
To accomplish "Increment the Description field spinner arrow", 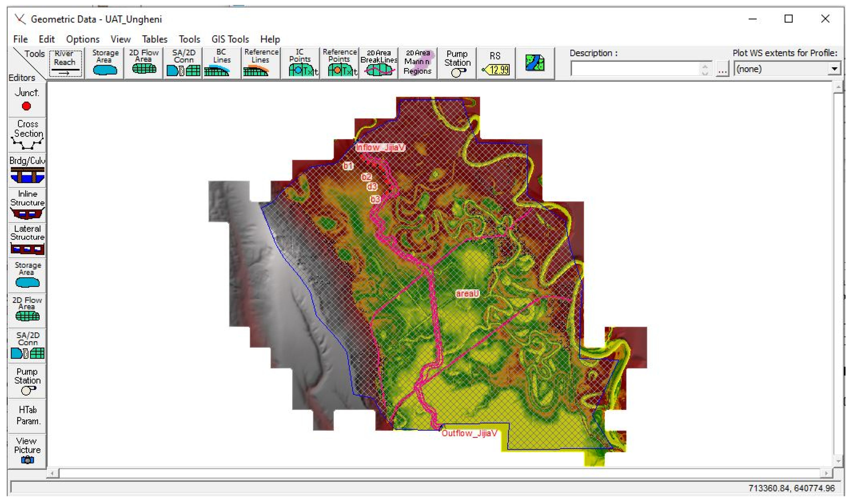I will (705, 66).
